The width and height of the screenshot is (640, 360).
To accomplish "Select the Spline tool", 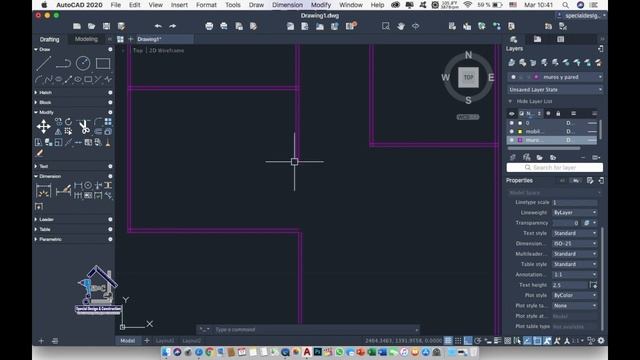I will [49, 79].
